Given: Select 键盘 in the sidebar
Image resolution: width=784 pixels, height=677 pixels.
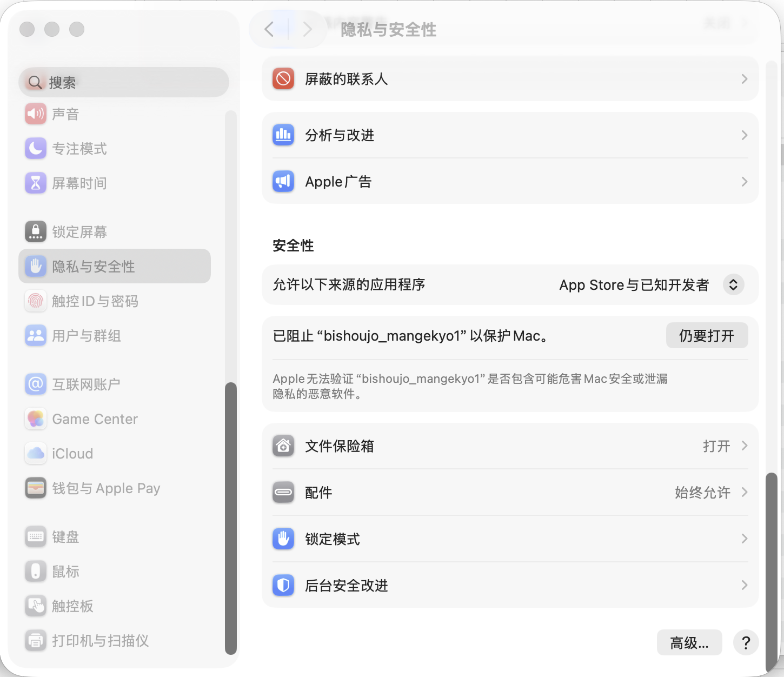Looking at the screenshot, I should (x=65, y=537).
